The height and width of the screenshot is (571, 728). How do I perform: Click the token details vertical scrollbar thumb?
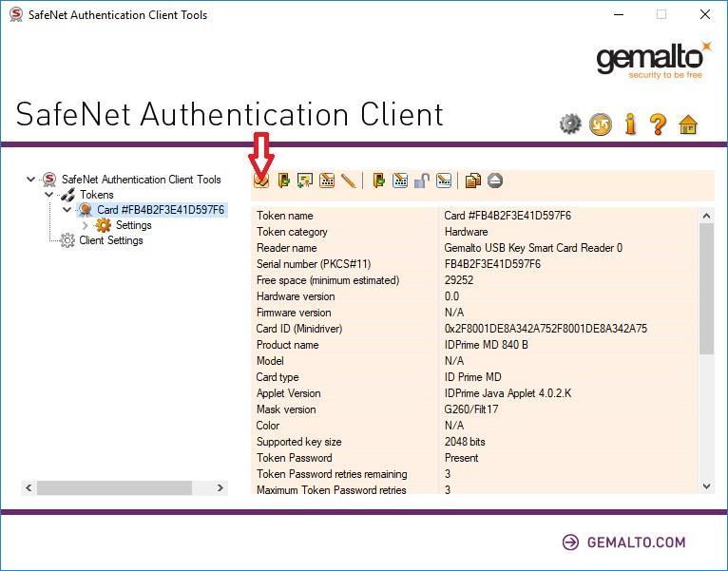pyautogui.click(x=707, y=288)
